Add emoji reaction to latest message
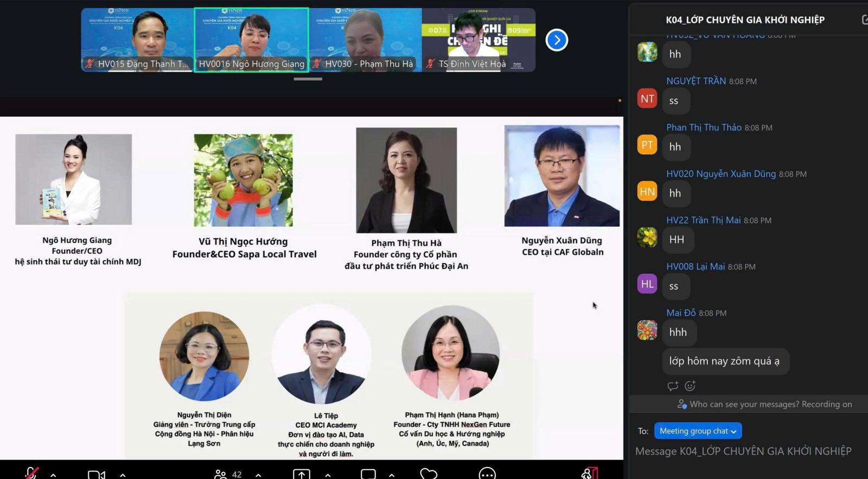Image resolution: width=868 pixels, height=479 pixels. (690, 386)
